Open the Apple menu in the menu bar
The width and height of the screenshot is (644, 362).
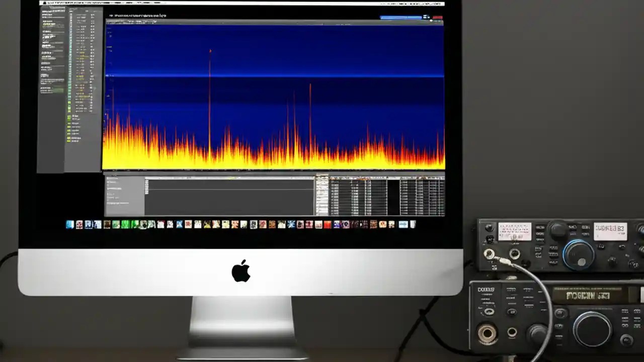[x=45, y=3]
